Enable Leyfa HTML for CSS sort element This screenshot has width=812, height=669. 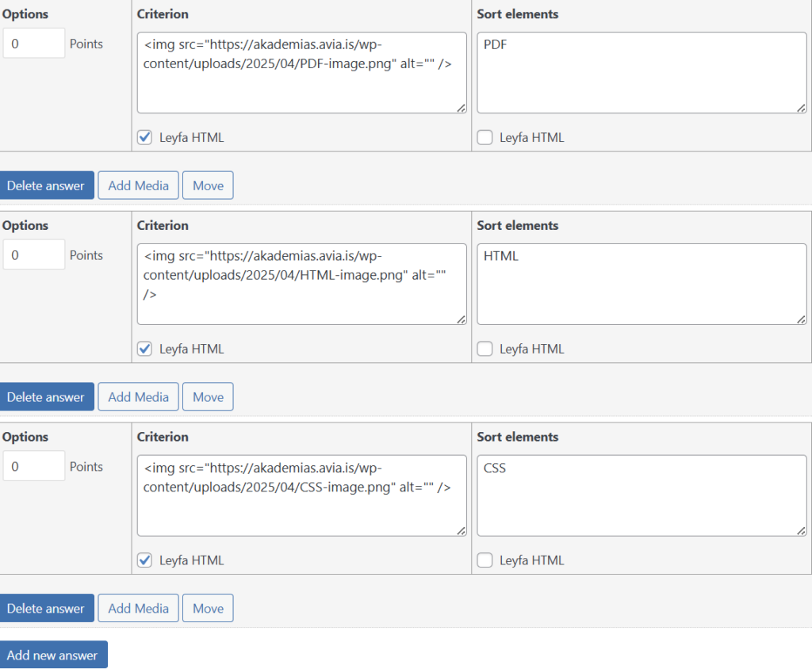pyautogui.click(x=485, y=560)
